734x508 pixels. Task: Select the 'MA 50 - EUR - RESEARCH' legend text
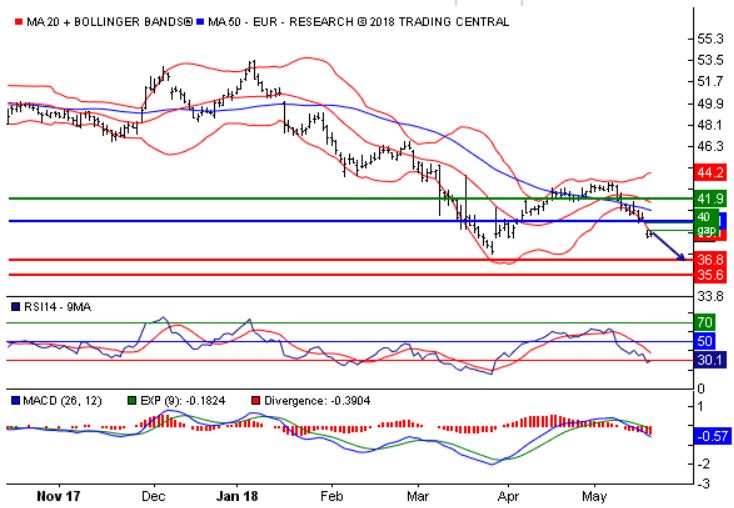280,22
